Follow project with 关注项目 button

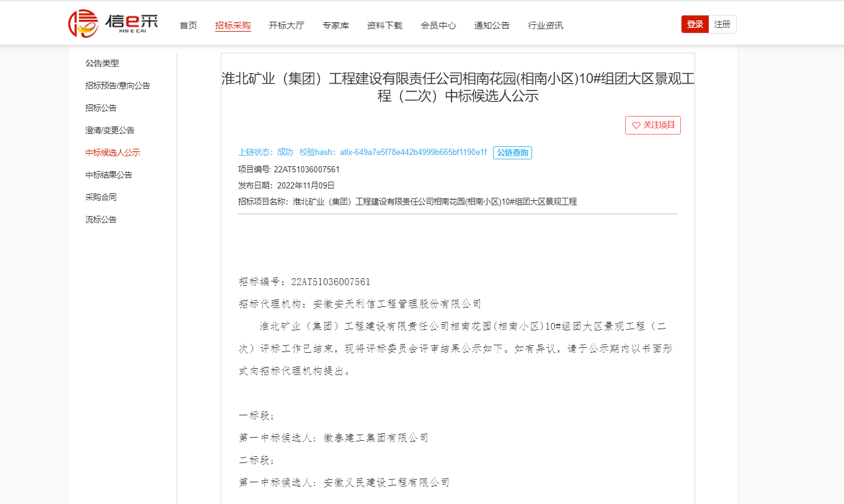point(653,125)
